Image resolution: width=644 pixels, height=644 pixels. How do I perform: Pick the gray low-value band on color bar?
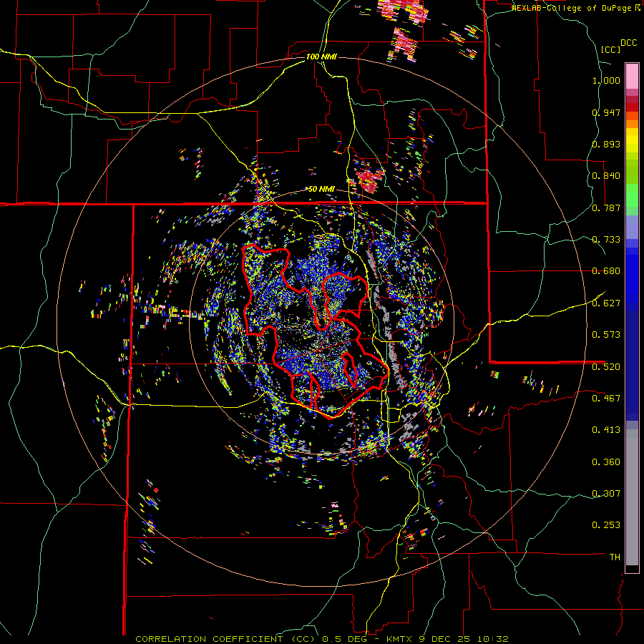coord(632,497)
